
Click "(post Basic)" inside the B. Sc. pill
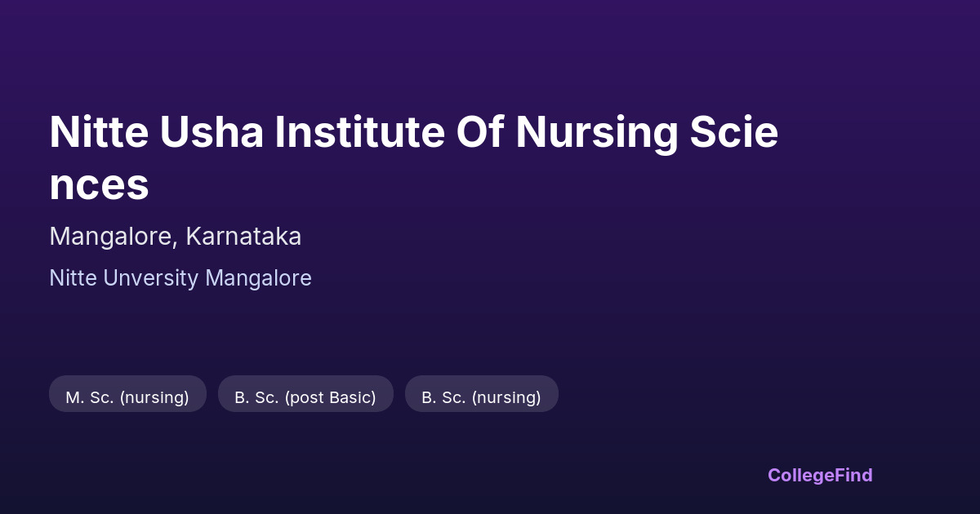(x=328, y=397)
